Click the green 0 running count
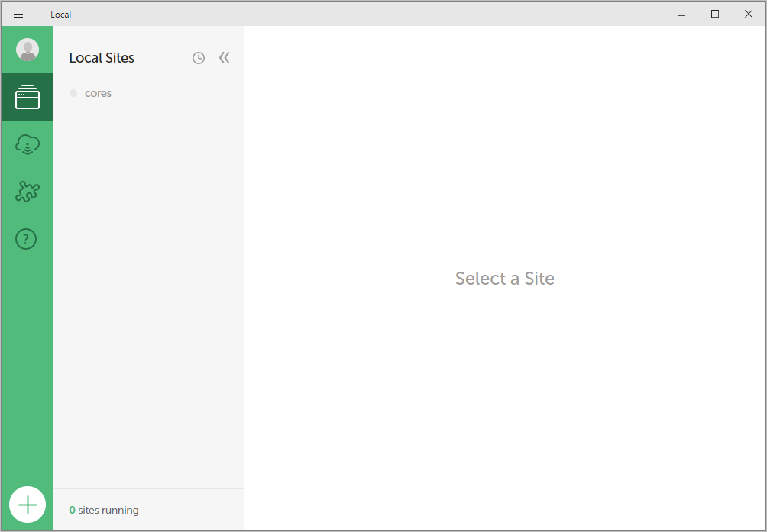The height and width of the screenshot is (532, 767). click(73, 510)
